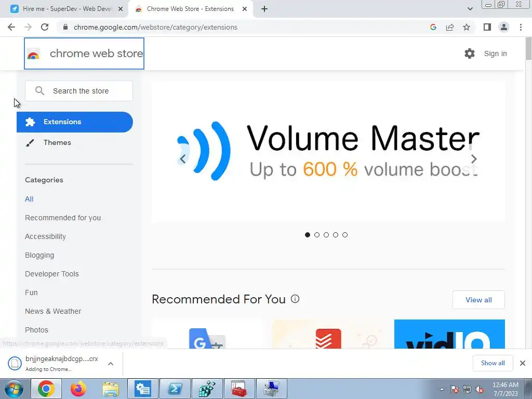Close the Hire me - SuperDev tab
The height and width of the screenshot is (399, 532).
pyautogui.click(x=121, y=9)
